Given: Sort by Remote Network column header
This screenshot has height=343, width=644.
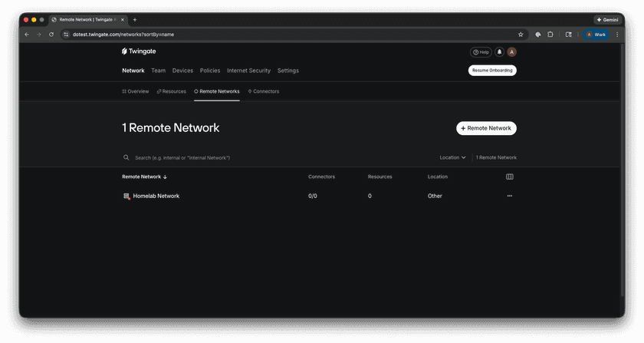Looking at the screenshot, I should [145, 176].
